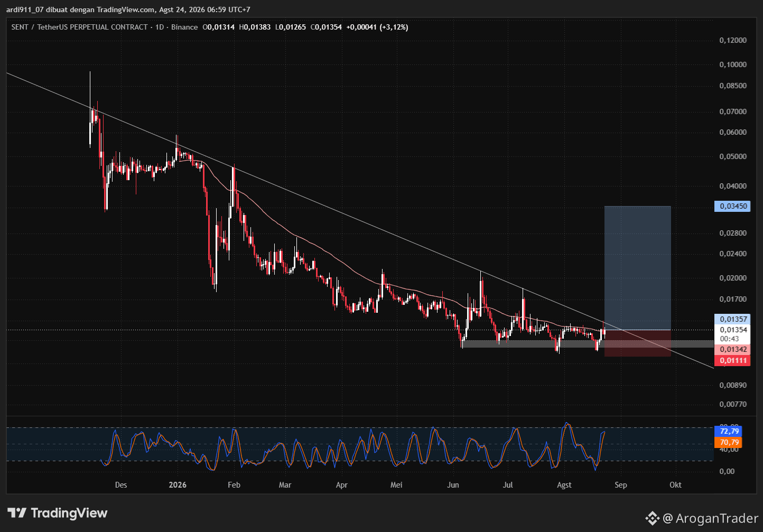This screenshot has width=763, height=532.
Task: Click the Agst month label on time axis
Action: tap(564, 485)
